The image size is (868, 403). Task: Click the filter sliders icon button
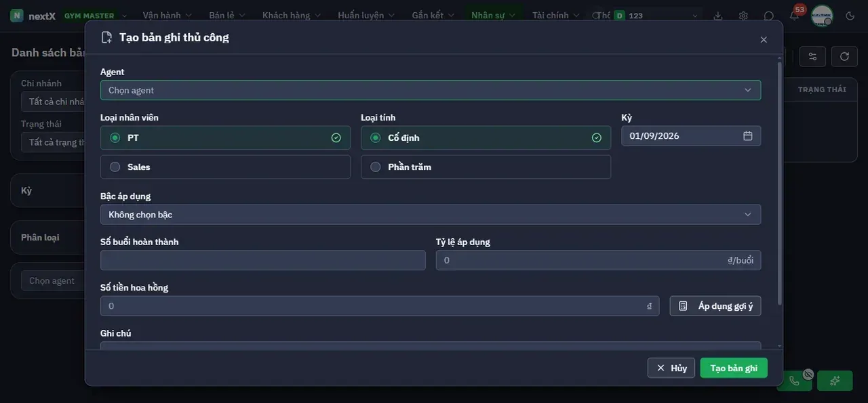click(813, 56)
